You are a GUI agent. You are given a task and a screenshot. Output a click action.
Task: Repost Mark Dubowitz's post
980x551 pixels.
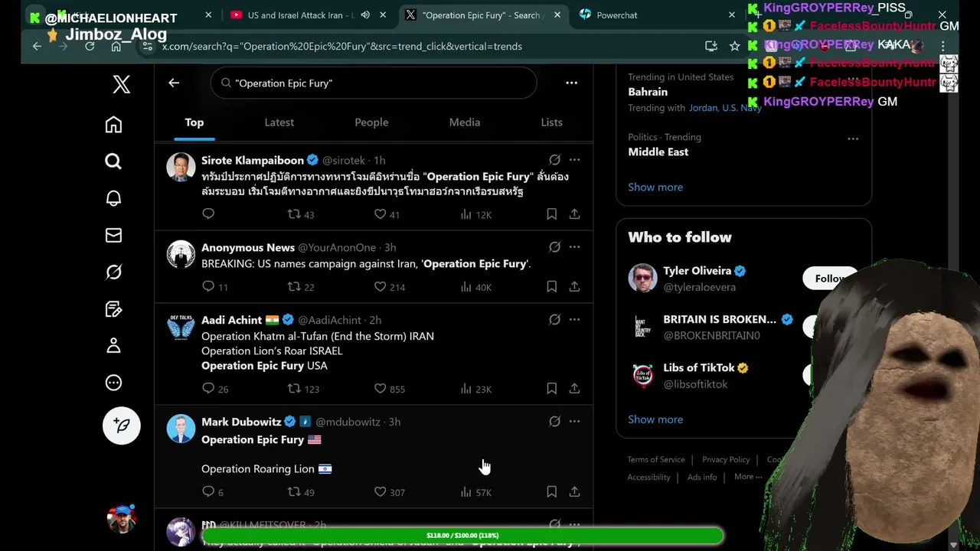pos(300,491)
